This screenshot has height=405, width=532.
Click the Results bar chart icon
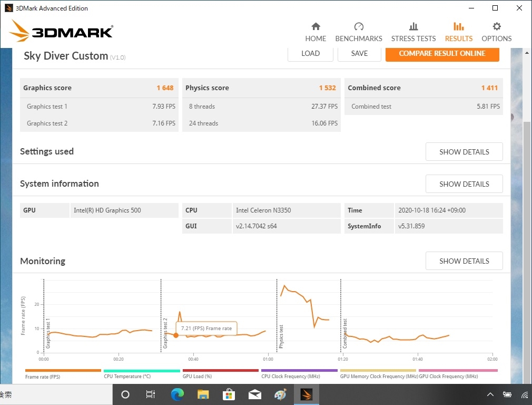click(x=459, y=26)
